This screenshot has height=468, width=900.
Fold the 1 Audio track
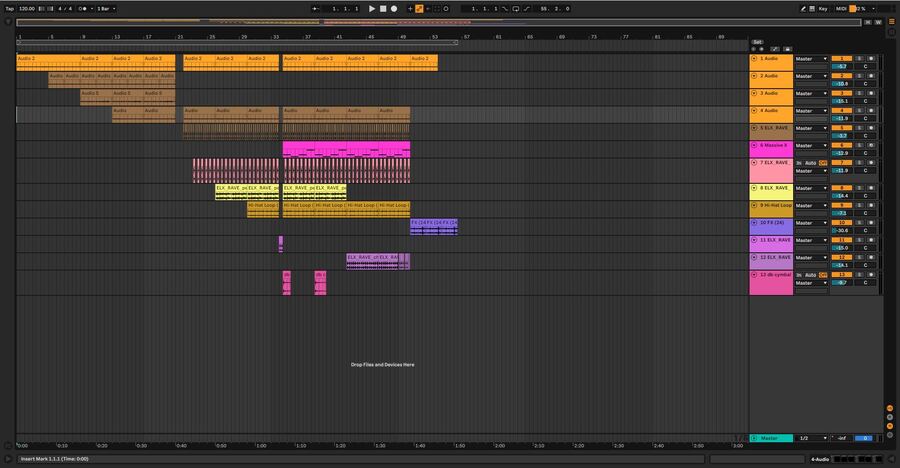tap(754, 59)
